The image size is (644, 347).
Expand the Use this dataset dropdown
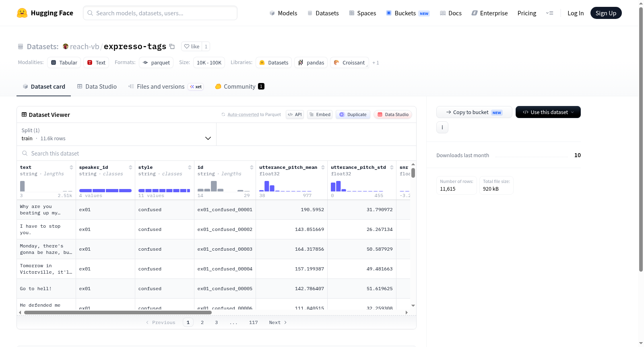[548, 112]
